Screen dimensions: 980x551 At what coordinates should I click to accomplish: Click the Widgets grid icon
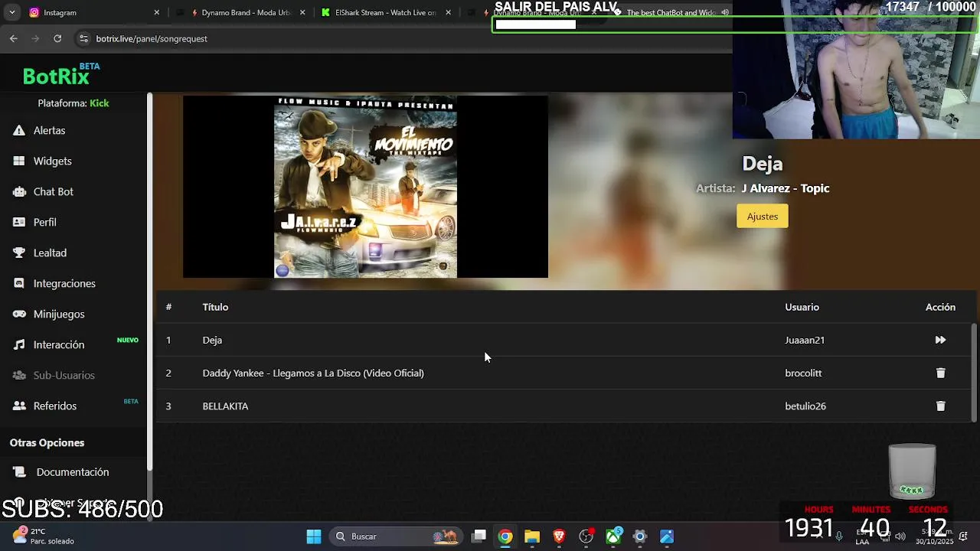click(19, 161)
